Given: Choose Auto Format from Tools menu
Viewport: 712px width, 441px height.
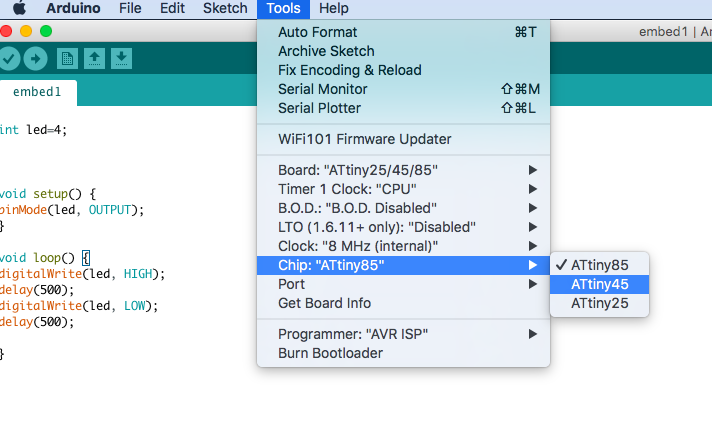Looking at the screenshot, I should click(403, 32).
